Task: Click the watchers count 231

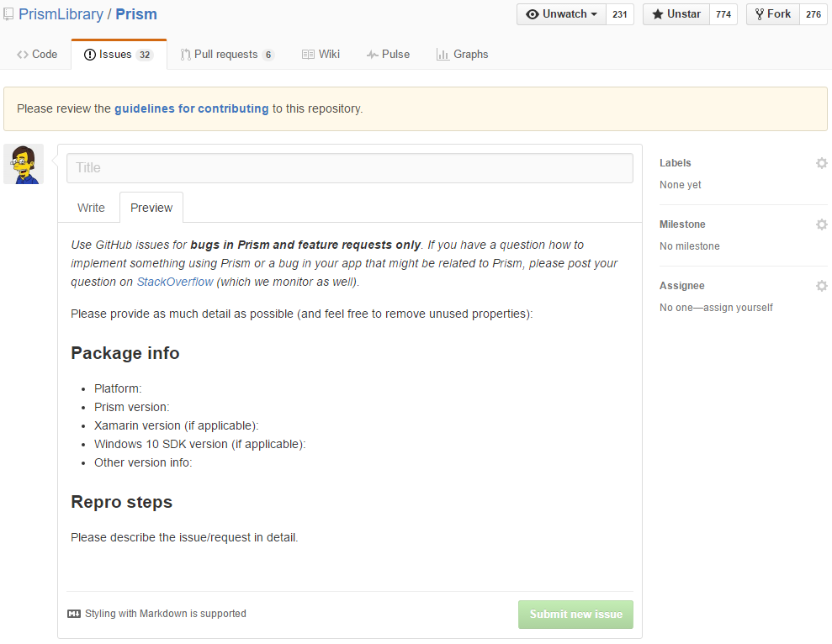Action: click(x=620, y=14)
